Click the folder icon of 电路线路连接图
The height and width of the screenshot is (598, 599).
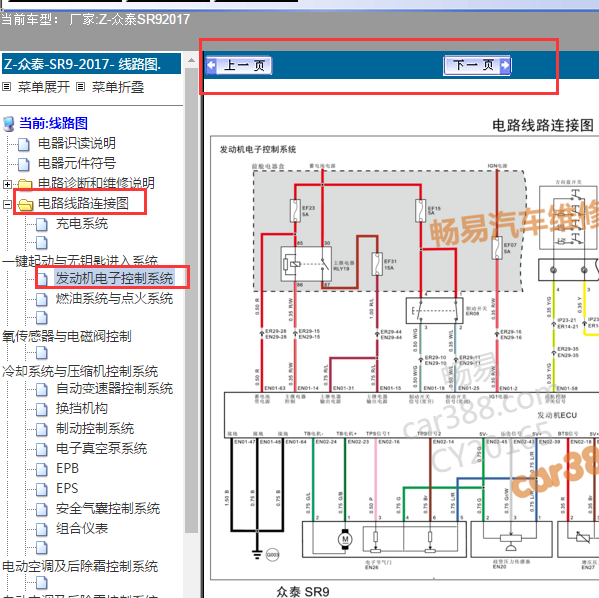(x=26, y=204)
